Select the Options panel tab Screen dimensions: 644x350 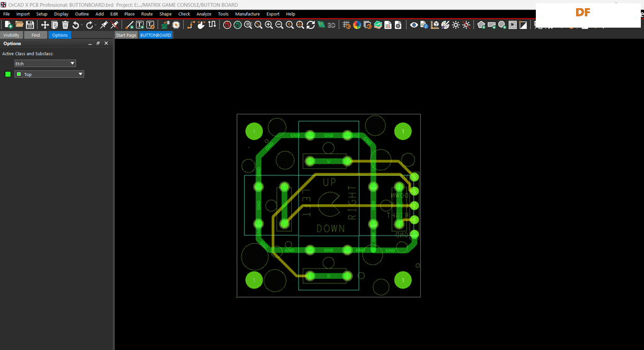(60, 35)
